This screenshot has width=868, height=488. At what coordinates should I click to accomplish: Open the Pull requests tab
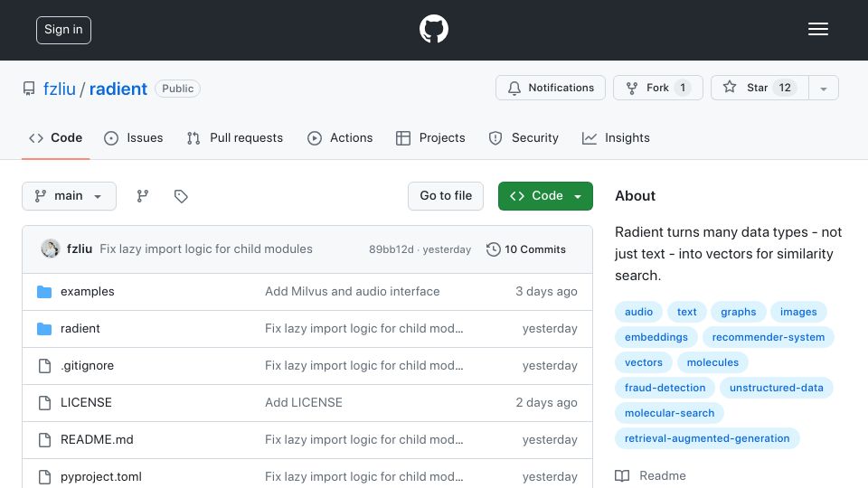[x=235, y=137]
